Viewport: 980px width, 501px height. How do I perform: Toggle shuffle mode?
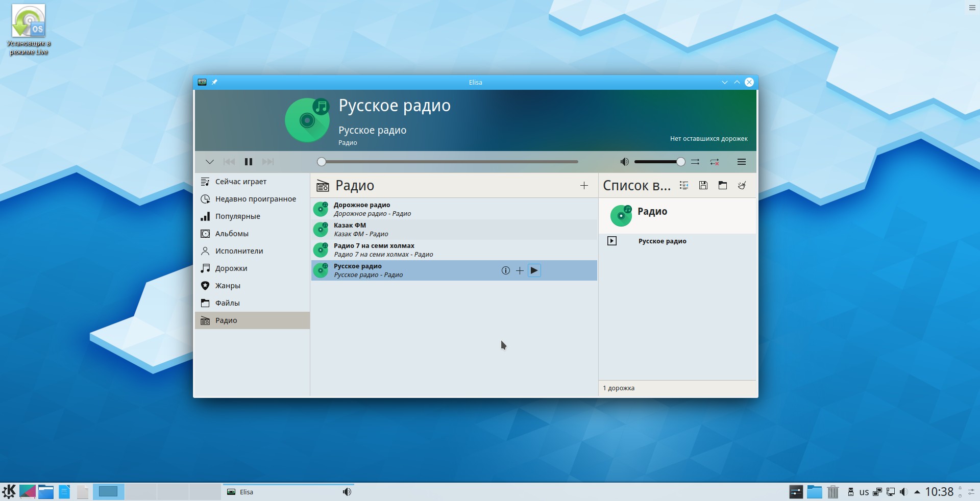point(695,162)
